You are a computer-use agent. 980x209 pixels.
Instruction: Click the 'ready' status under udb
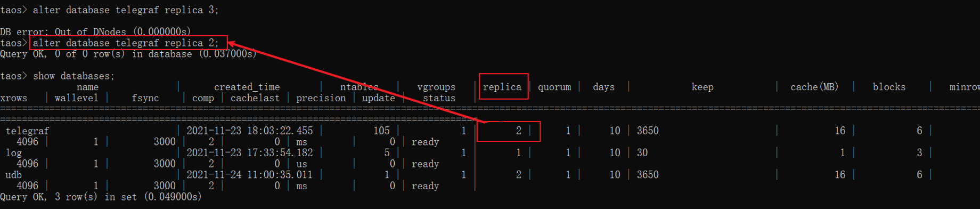click(x=425, y=186)
